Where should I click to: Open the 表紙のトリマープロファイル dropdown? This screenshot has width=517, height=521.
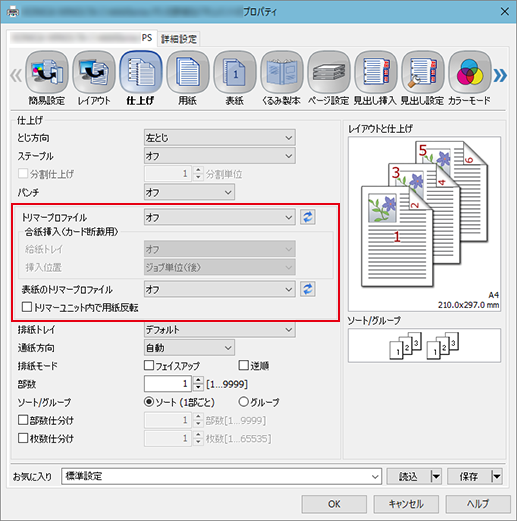point(219,289)
